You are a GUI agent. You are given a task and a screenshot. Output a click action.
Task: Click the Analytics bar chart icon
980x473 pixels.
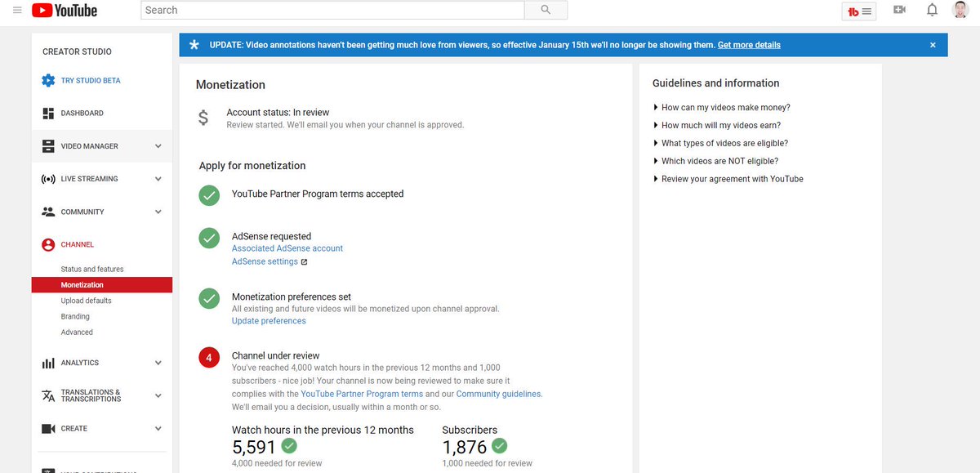point(48,363)
